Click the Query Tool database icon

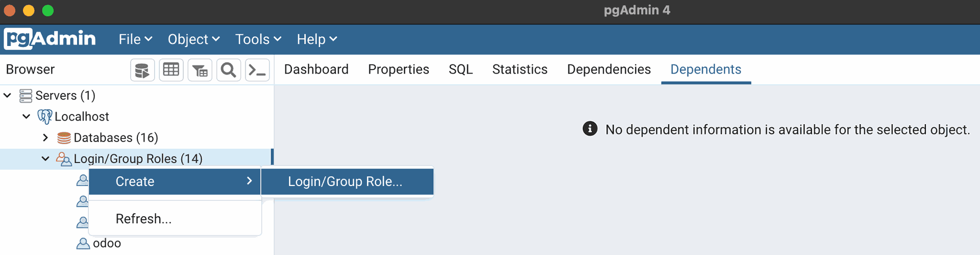142,70
